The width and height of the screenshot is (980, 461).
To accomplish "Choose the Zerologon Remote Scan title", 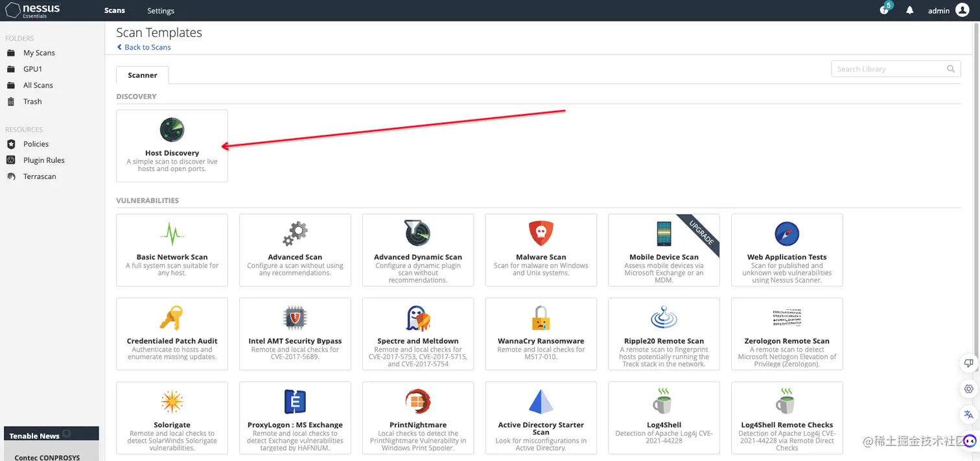I will pyautogui.click(x=787, y=341).
